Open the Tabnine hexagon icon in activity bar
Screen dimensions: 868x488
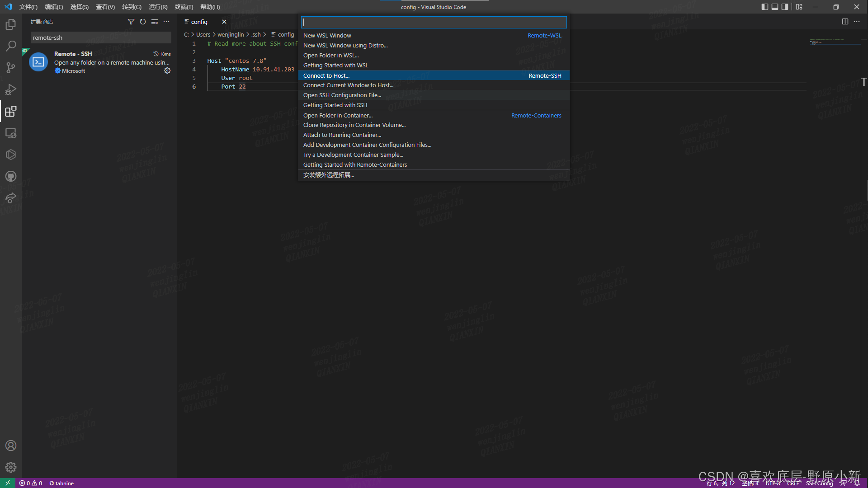click(11, 155)
